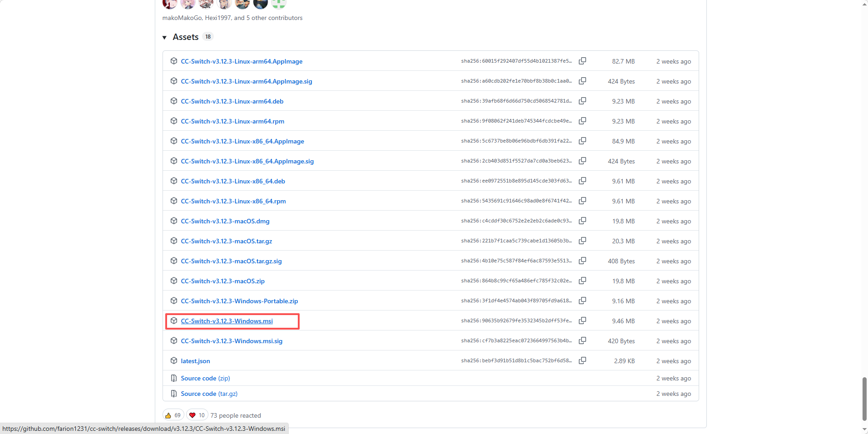The width and height of the screenshot is (868, 434).
Task: Download CC-Switch-v3.12.3-macOS.tar.gz.sig
Action: pyautogui.click(x=231, y=261)
